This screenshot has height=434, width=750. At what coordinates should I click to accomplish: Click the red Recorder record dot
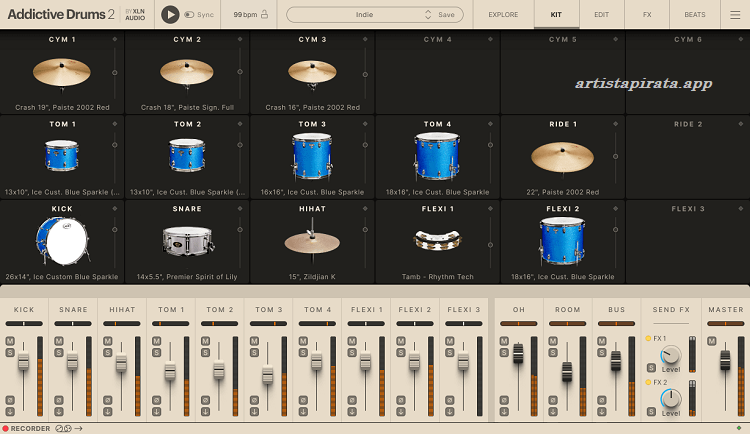tap(5, 428)
